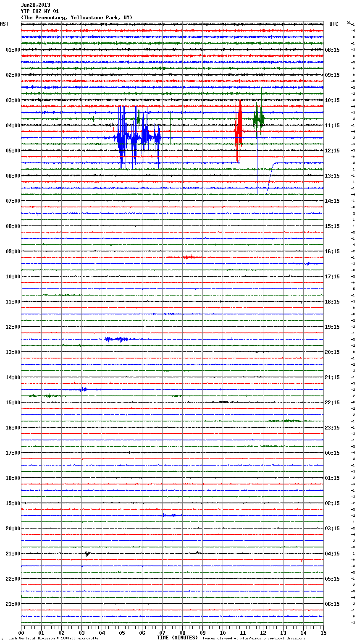The height and width of the screenshot is (644, 357).
Task: Click the 10:15 UTC time label
Action: 332,100
